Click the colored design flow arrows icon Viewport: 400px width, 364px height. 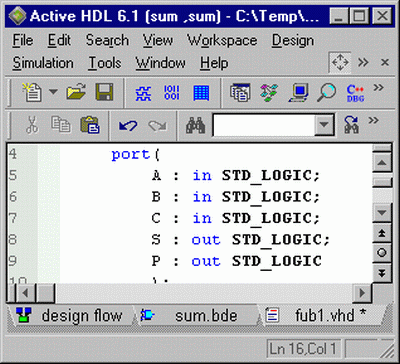pos(269,93)
